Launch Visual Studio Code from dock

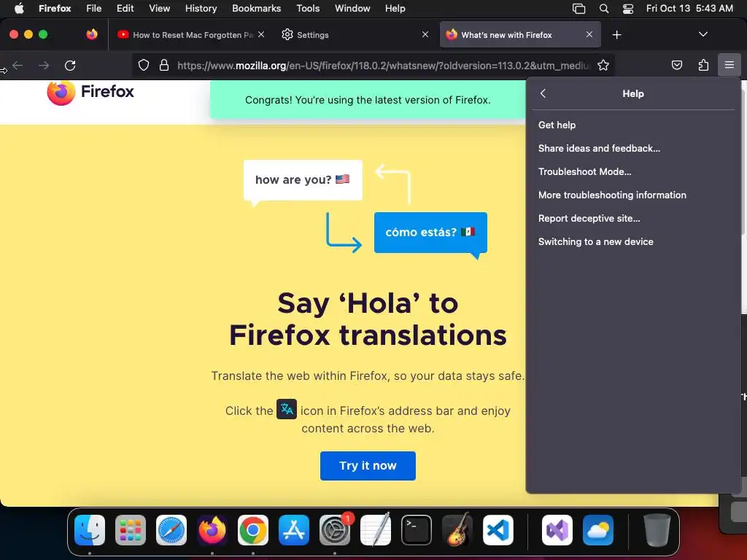pos(498,530)
